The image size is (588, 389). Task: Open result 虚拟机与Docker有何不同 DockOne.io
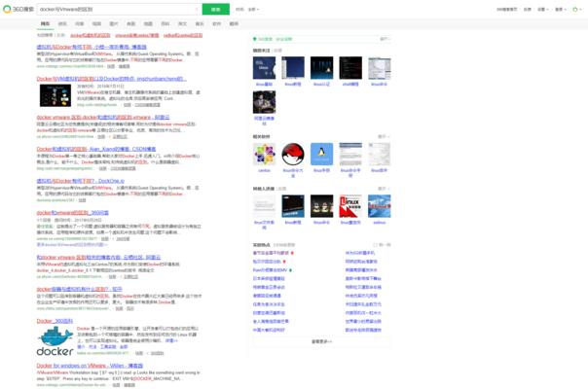click(80, 181)
